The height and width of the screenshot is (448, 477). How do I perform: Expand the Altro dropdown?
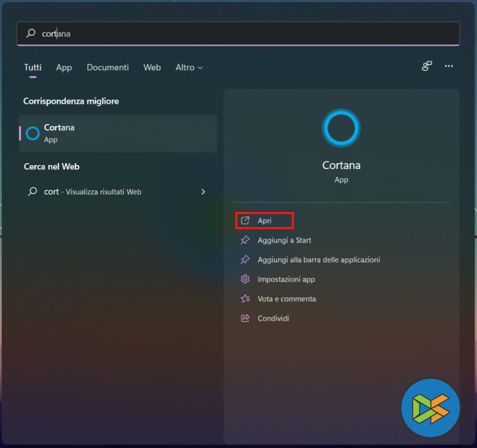[189, 68]
